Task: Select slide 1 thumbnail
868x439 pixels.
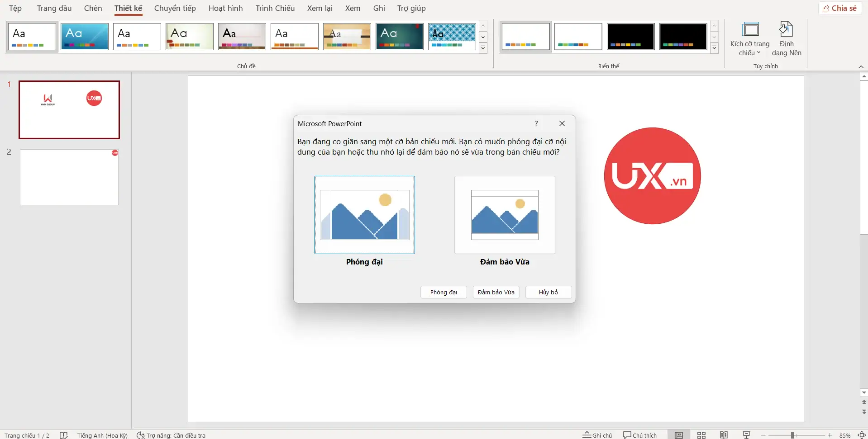Action: [x=69, y=110]
